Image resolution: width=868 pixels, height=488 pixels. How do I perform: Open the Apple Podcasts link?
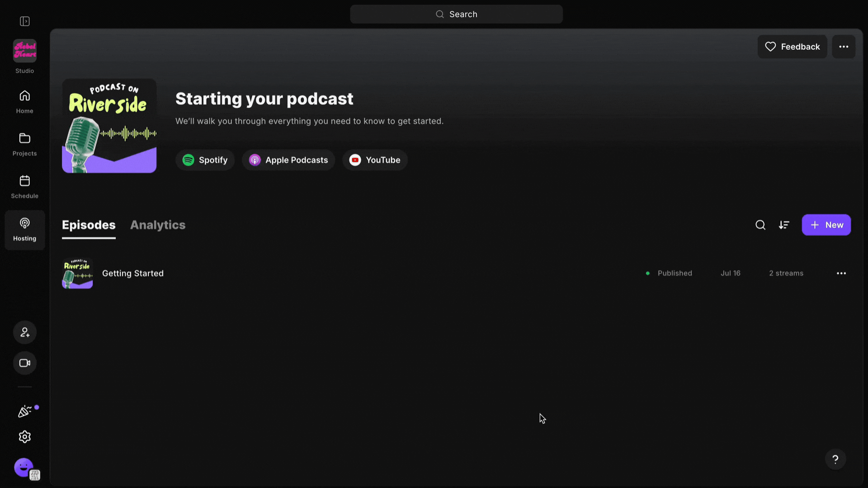click(x=288, y=160)
